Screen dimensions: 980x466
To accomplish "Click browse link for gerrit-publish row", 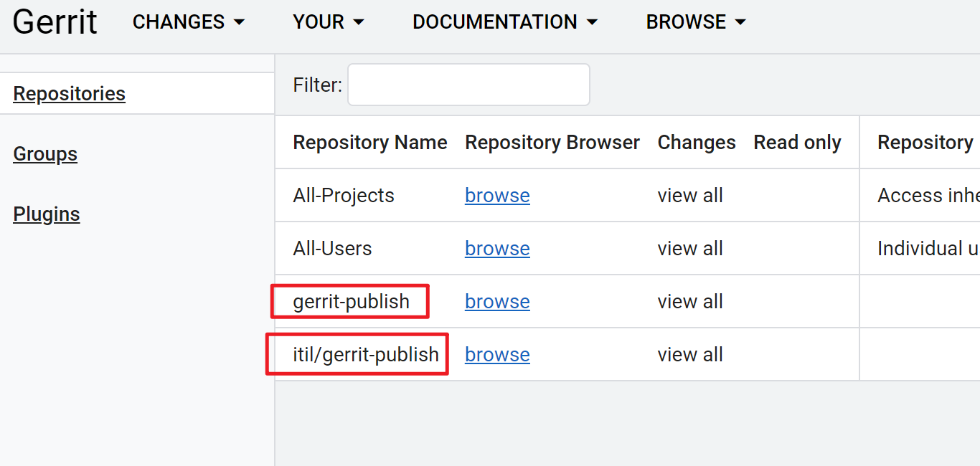I will pos(497,302).
